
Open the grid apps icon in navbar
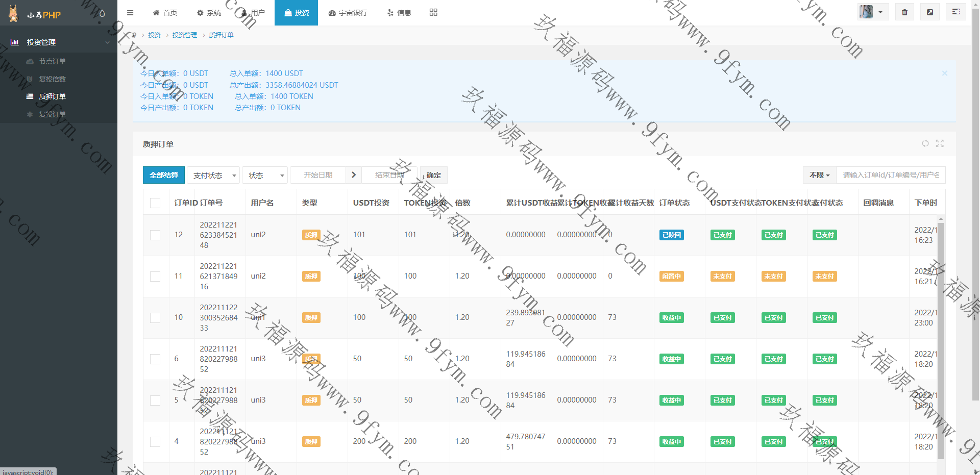click(x=433, y=13)
